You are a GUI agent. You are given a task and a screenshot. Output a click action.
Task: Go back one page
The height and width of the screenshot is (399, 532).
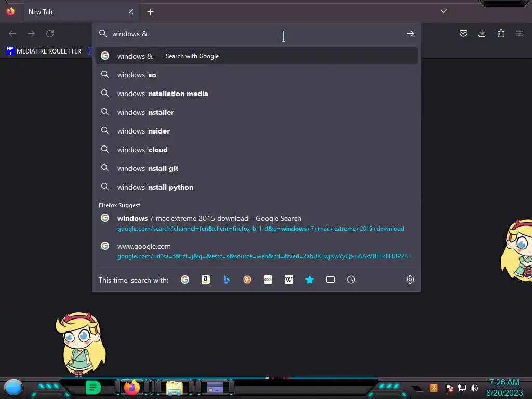12,34
